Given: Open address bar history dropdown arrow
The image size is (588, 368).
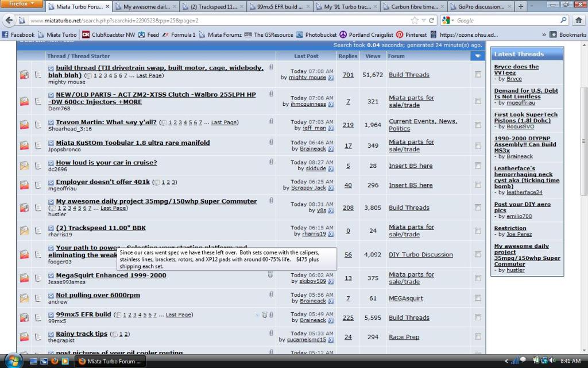Looking at the screenshot, I should pos(423,20).
